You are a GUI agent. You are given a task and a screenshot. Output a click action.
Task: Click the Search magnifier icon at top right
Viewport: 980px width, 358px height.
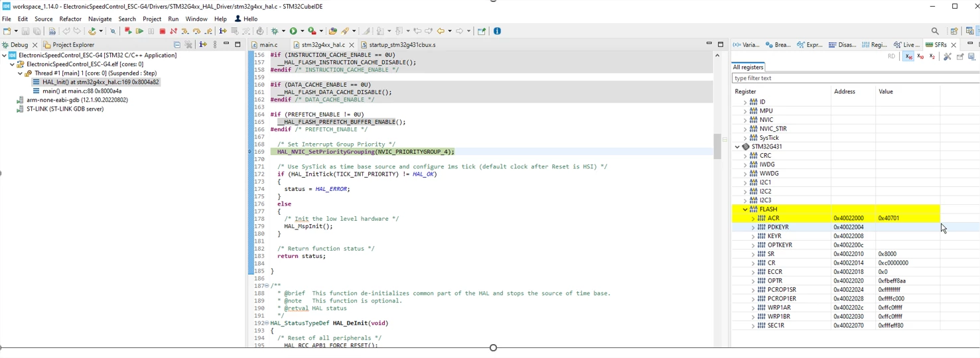click(x=935, y=31)
